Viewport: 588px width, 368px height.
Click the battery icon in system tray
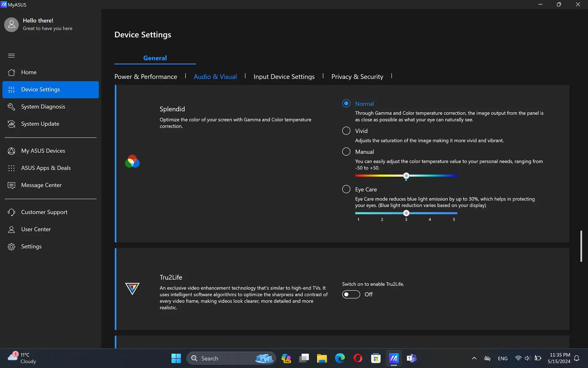pyautogui.click(x=538, y=358)
